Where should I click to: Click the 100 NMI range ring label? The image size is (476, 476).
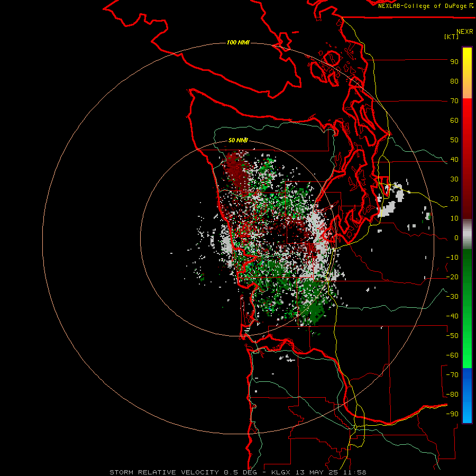click(x=238, y=42)
